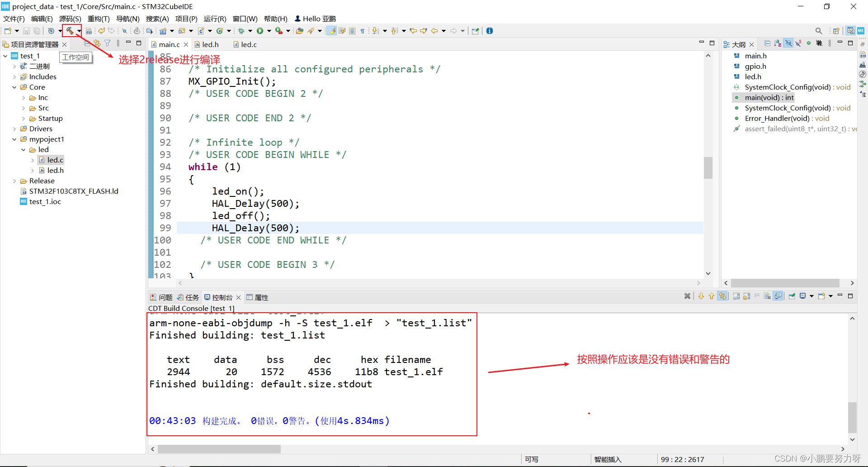868x467 pixels.
Task: Click Collapse All in project explorer
Action: (87, 43)
